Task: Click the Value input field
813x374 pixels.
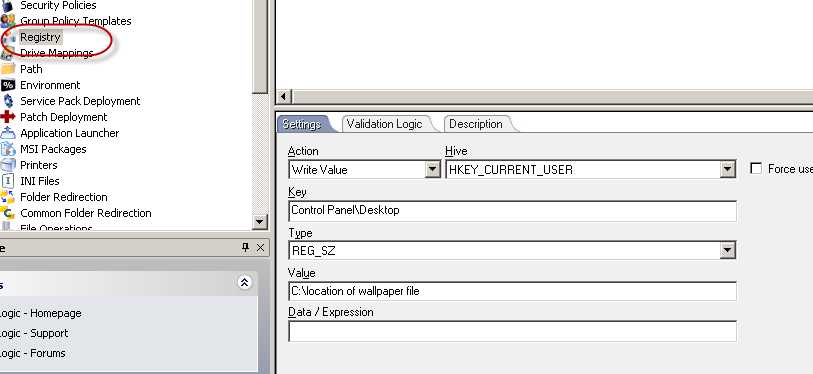Action: 512,291
